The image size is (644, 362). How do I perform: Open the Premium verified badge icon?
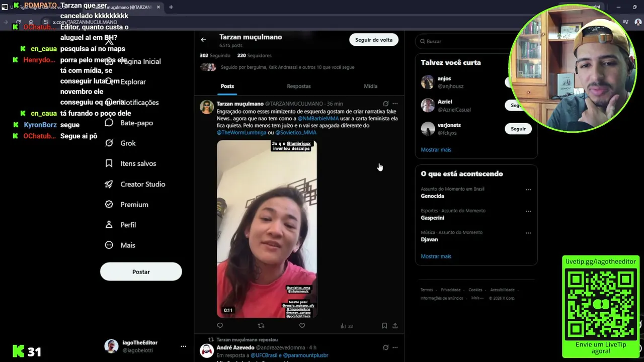(109, 205)
